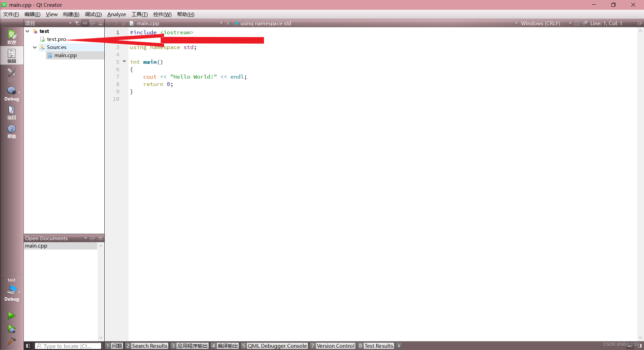644x350 pixels.
Task: Open the 工具(T) tools menu
Action: [x=140, y=14]
